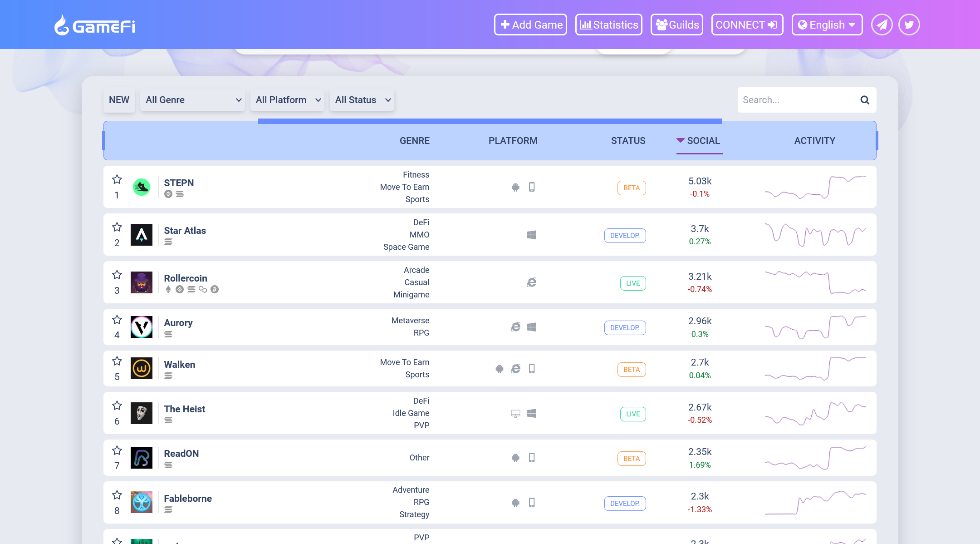Click browser platform icon in Rollercoin row
The image size is (980, 544).
[x=532, y=282]
